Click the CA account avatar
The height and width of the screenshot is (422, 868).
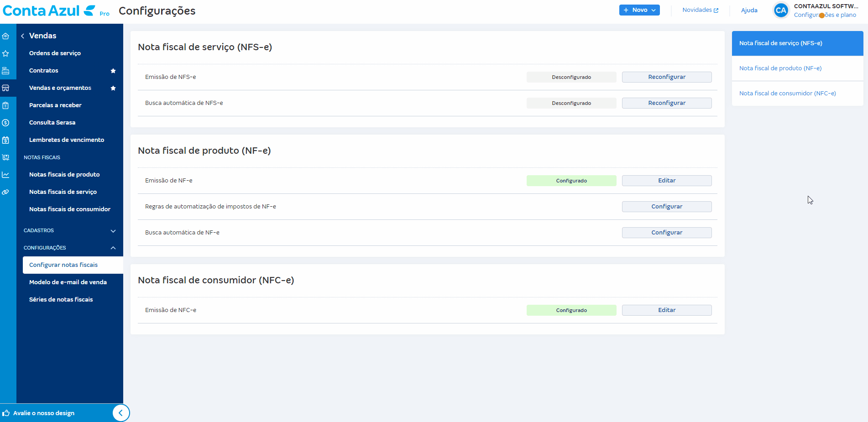click(x=781, y=10)
